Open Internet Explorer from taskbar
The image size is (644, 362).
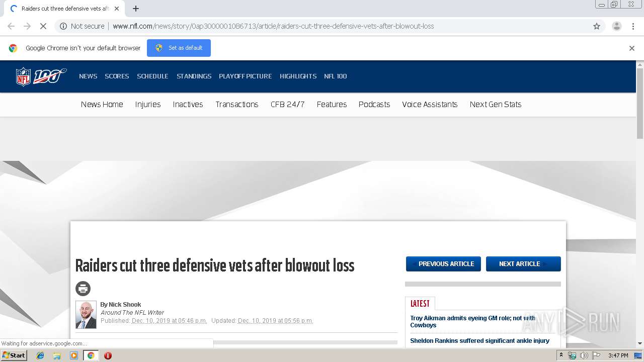(x=40, y=355)
